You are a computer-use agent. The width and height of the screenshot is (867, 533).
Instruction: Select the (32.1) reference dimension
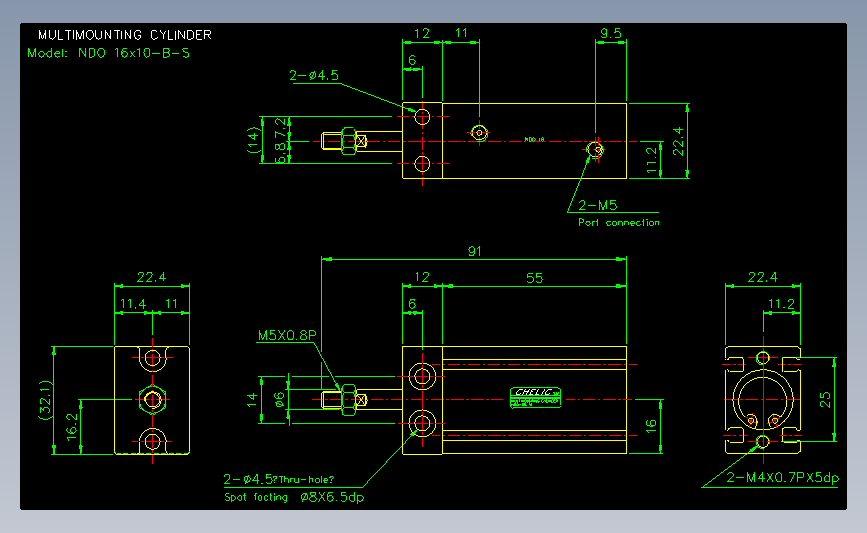click(45, 400)
